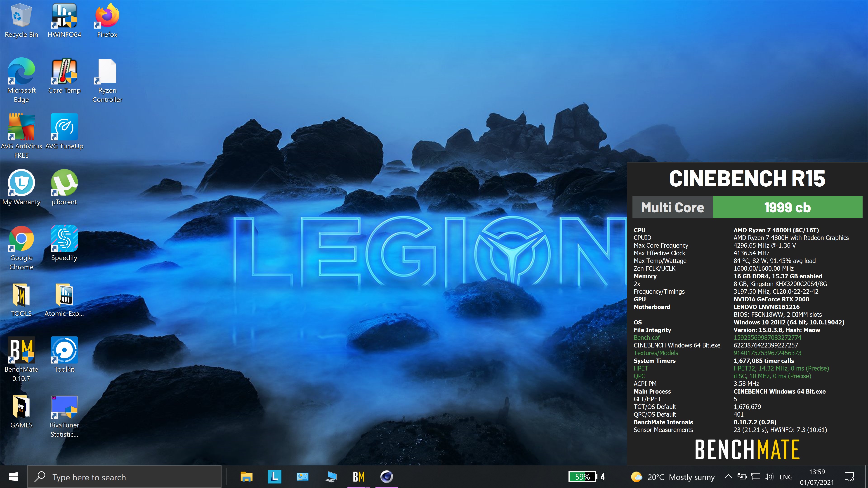Open the clock showing 13:59
The height and width of the screenshot is (488, 868).
817,477
